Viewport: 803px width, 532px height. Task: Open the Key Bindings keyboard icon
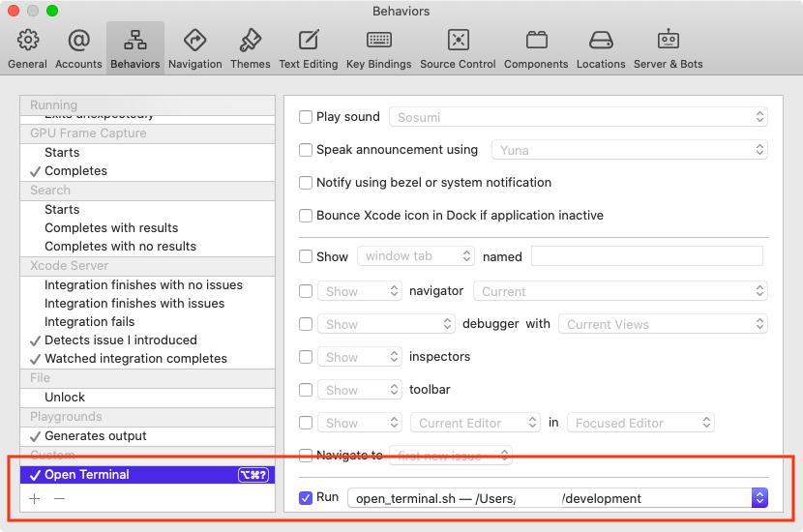tap(379, 40)
